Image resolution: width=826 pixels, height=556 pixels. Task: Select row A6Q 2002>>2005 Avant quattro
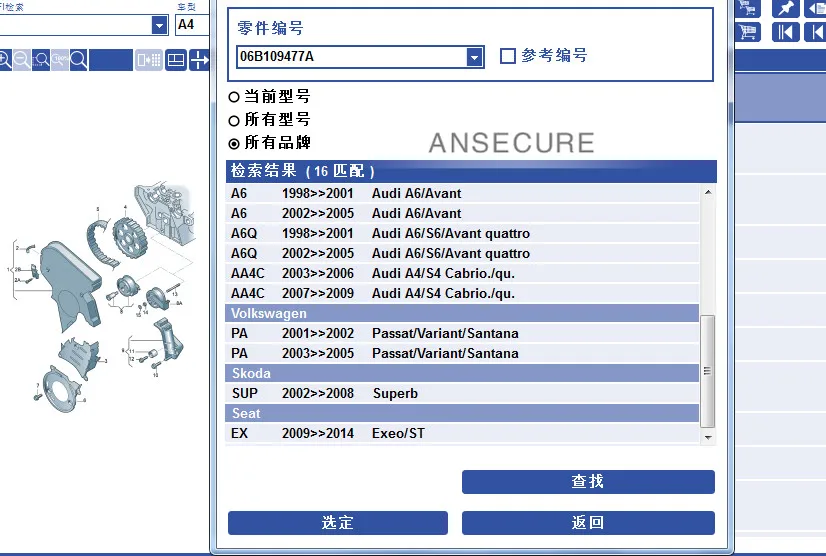(462, 253)
